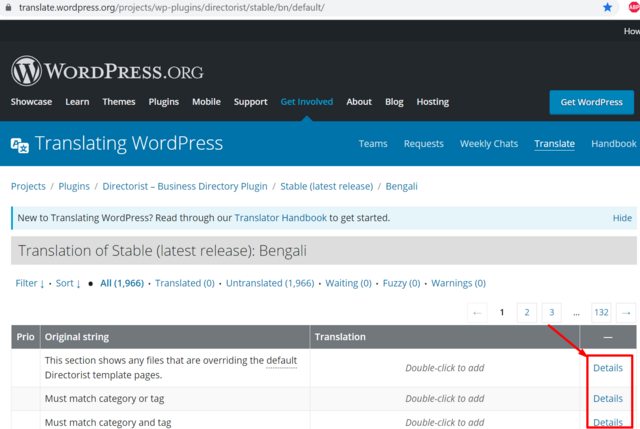640x429 pixels.
Task: Click the Bengali breadcrumb link
Action: click(x=402, y=186)
